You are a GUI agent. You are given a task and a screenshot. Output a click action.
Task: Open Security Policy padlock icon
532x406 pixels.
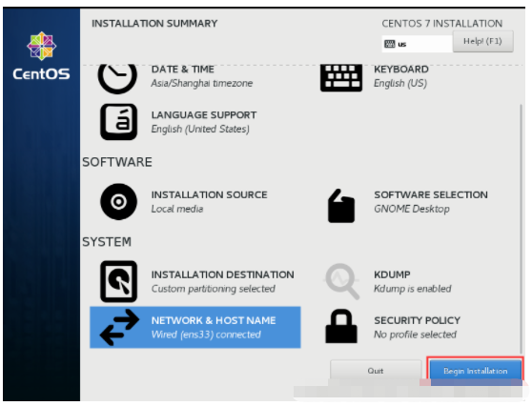click(341, 326)
